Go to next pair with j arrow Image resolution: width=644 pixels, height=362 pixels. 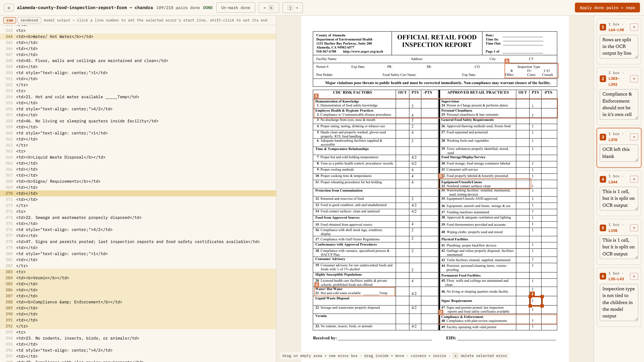click(292, 8)
